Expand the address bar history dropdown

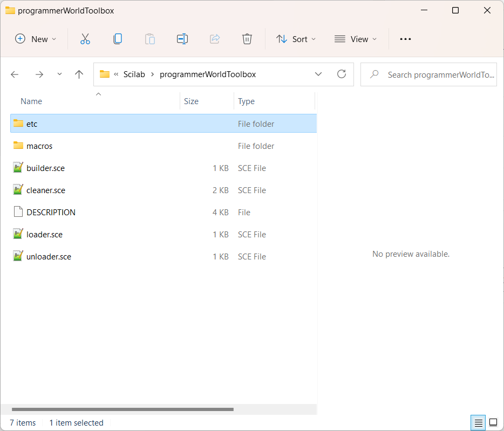318,74
